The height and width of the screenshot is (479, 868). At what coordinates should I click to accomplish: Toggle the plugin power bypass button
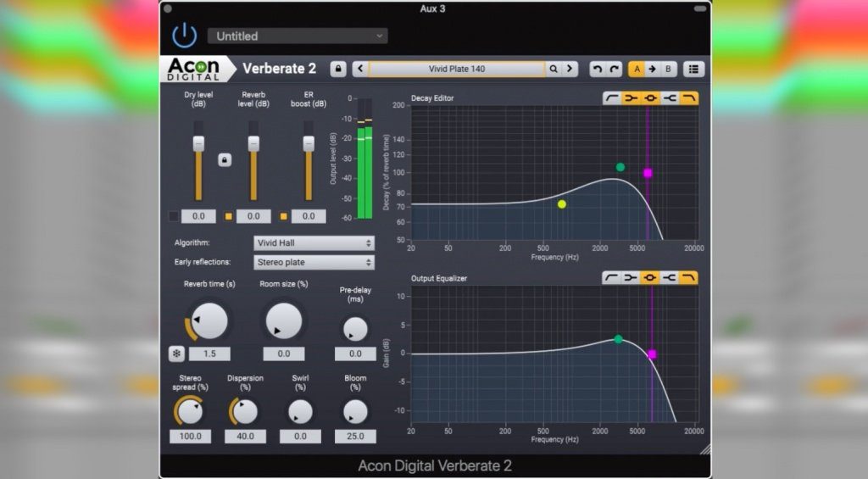[184, 36]
